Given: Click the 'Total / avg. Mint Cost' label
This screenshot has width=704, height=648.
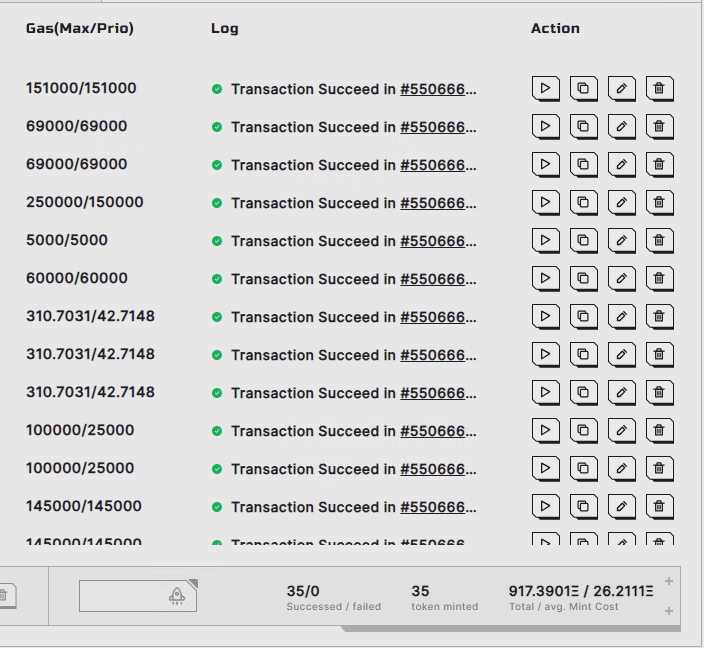Looking at the screenshot, I should click(x=563, y=607).
